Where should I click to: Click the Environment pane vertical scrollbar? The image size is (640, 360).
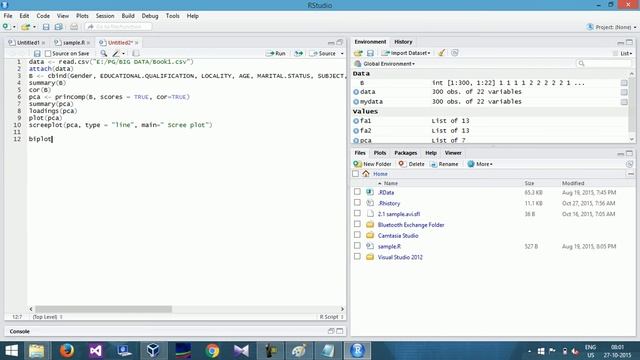tap(632, 106)
